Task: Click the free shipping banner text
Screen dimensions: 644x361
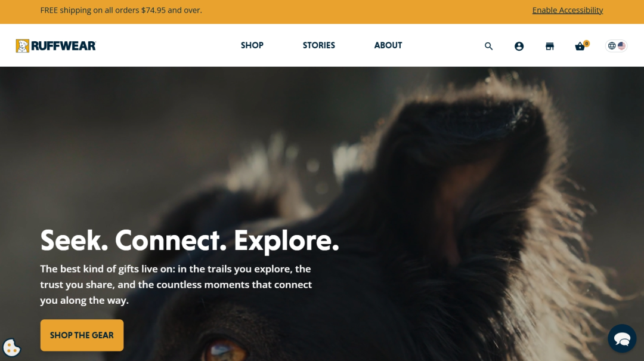Action: (121, 10)
